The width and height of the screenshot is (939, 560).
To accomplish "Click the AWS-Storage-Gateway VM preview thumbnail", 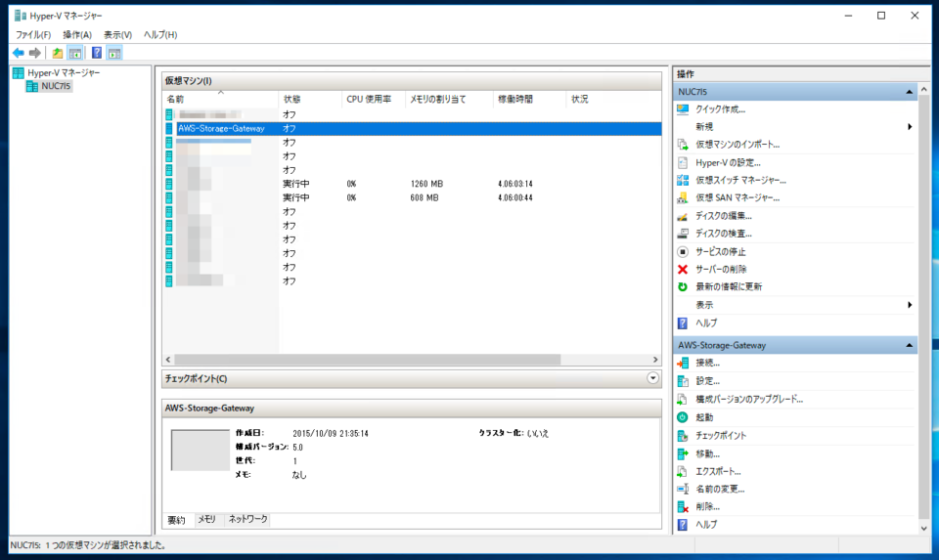I will pyautogui.click(x=200, y=450).
